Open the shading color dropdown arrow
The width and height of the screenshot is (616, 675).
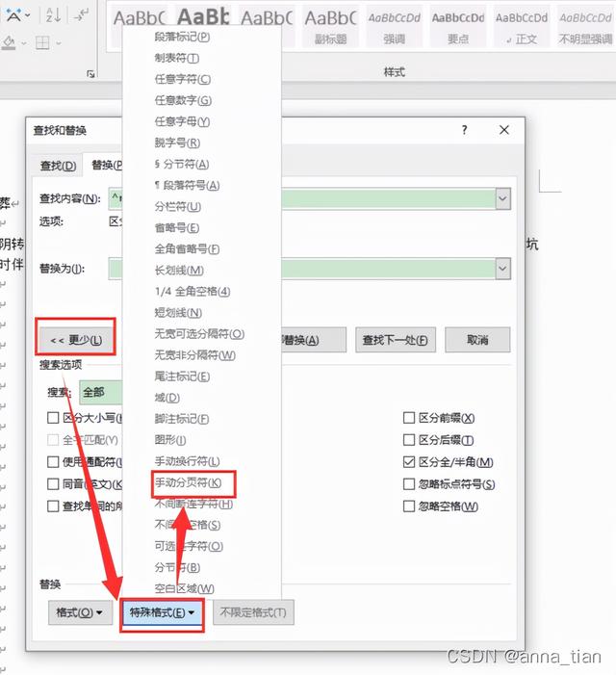click(x=24, y=43)
